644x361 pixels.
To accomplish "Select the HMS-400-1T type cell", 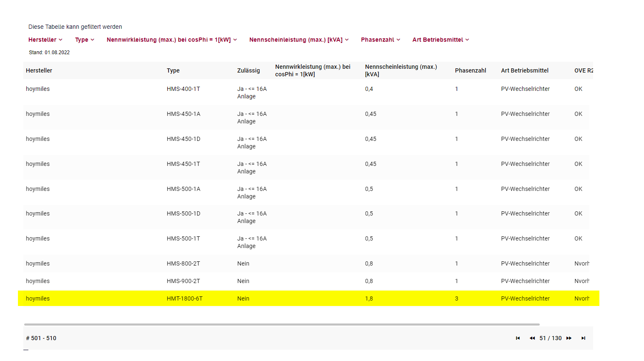I will 183,89.
